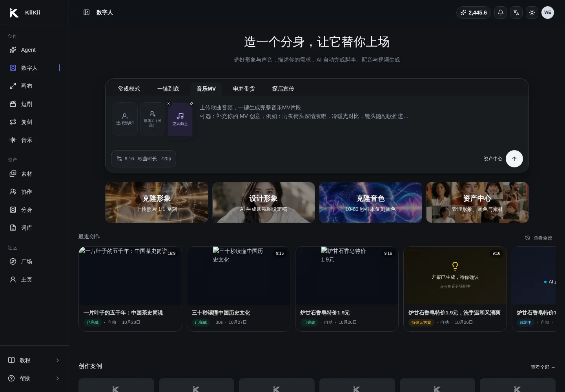Open 音乐 in sidebar
Image resolution: width=565 pixels, height=392 pixels.
click(x=35, y=140)
